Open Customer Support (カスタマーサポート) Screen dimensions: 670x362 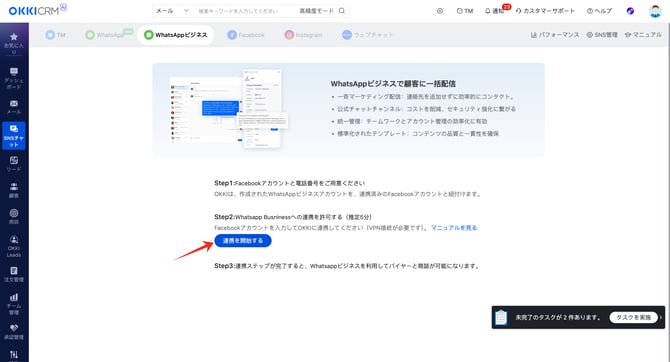click(x=545, y=11)
